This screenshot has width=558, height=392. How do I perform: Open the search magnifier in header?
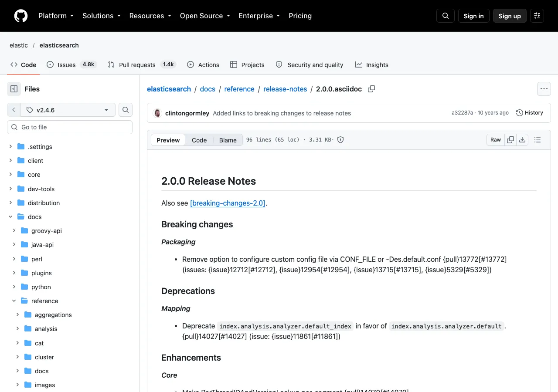tap(446, 16)
